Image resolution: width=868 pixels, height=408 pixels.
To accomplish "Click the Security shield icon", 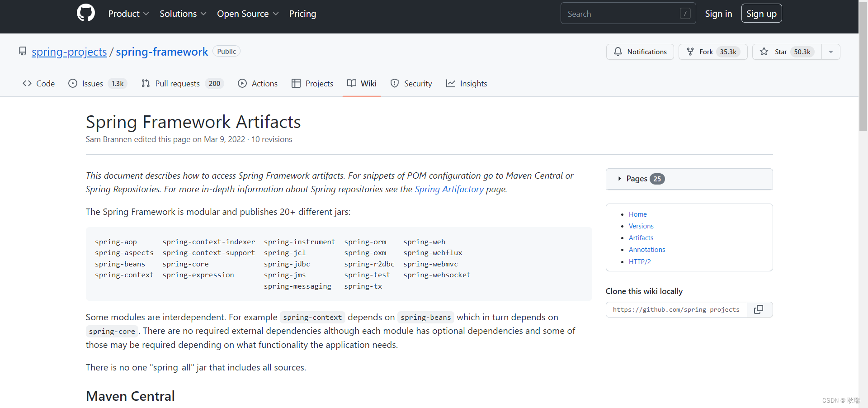I will (395, 83).
